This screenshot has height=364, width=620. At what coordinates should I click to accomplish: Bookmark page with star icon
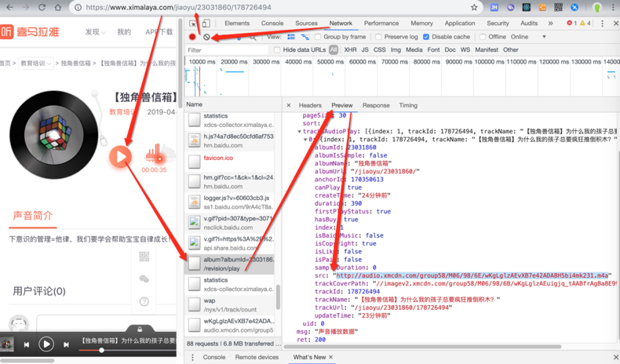[x=474, y=7]
